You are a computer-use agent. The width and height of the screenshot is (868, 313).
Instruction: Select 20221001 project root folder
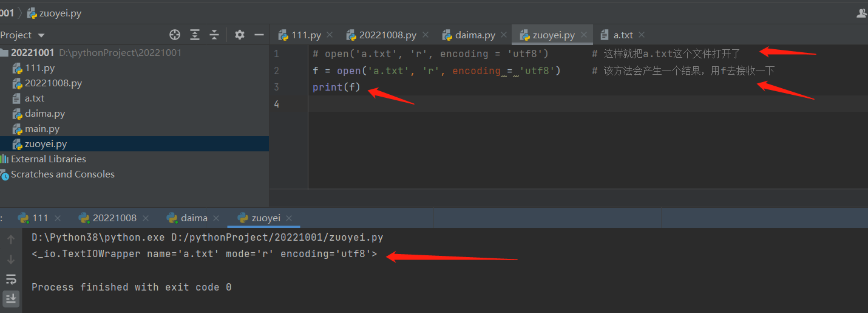coord(32,53)
